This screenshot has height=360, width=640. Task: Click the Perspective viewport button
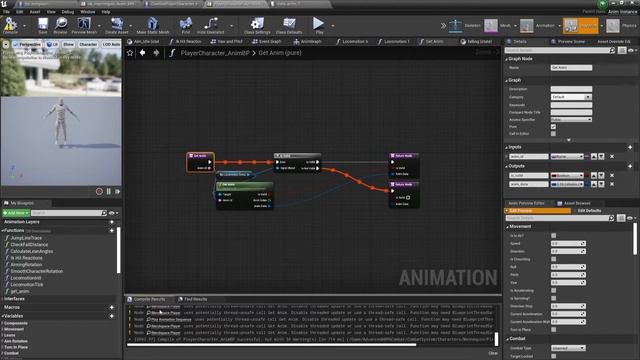[27, 44]
